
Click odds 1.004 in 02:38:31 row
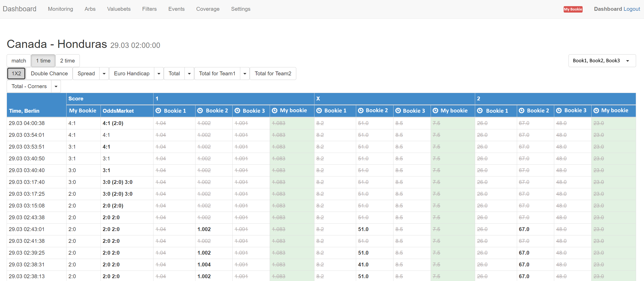tap(204, 265)
